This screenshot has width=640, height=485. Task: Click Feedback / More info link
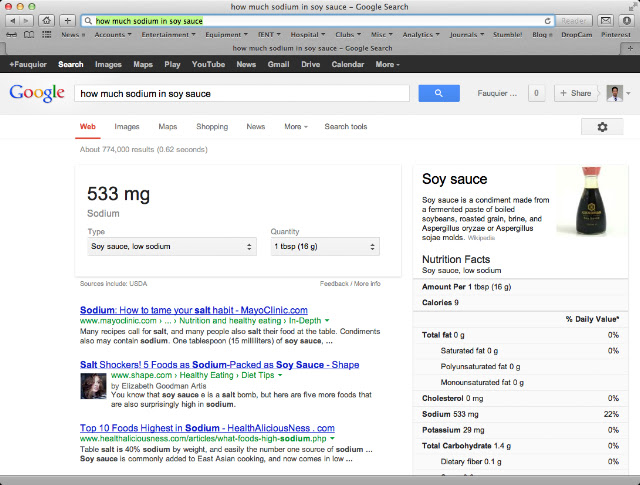pos(350,283)
